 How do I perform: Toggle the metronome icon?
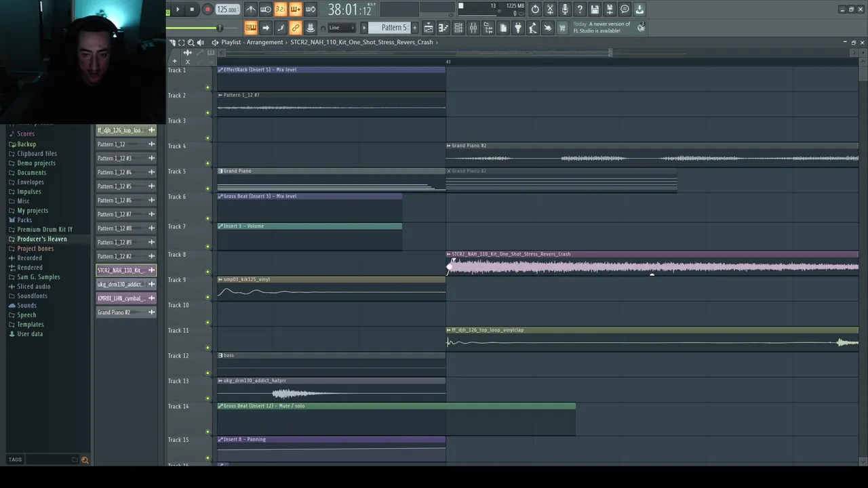pyautogui.click(x=251, y=9)
